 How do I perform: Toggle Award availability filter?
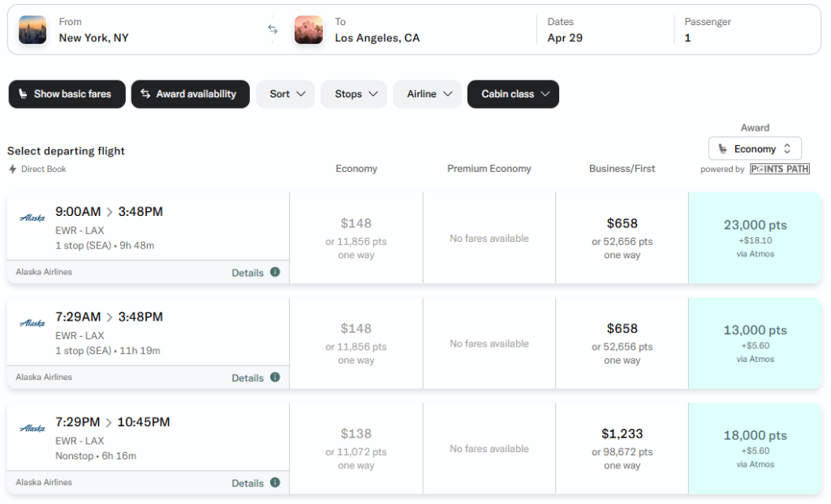click(190, 94)
